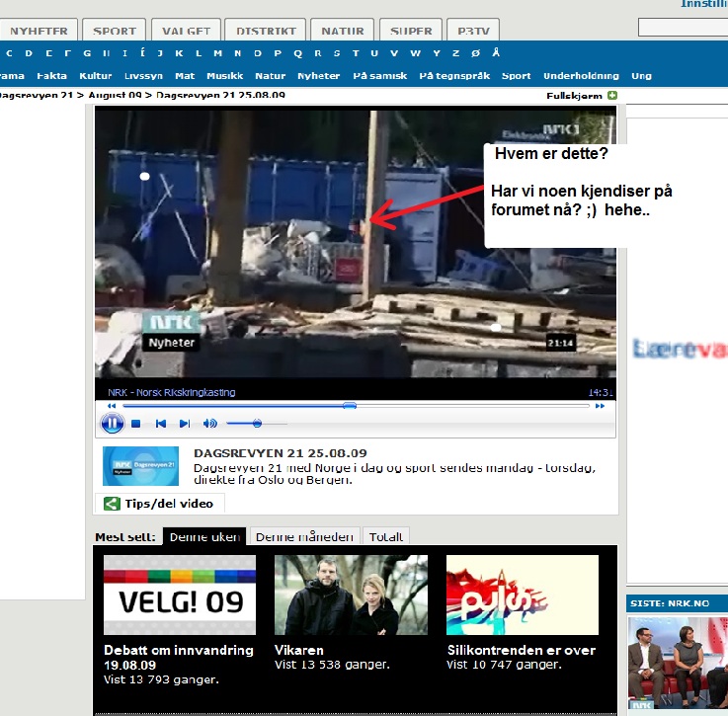
Task: Select the Sport category in blue bar
Action: (517, 76)
